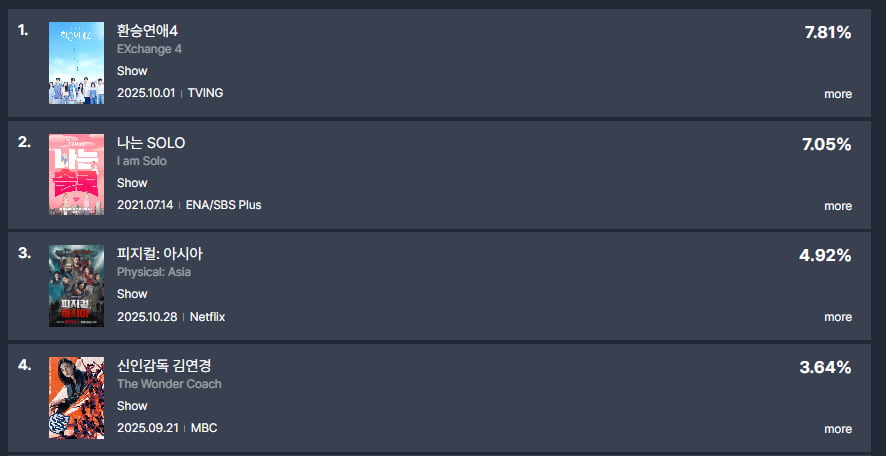Show 'more' details for Physical: Asia
The image size is (886, 456).
tap(838, 317)
